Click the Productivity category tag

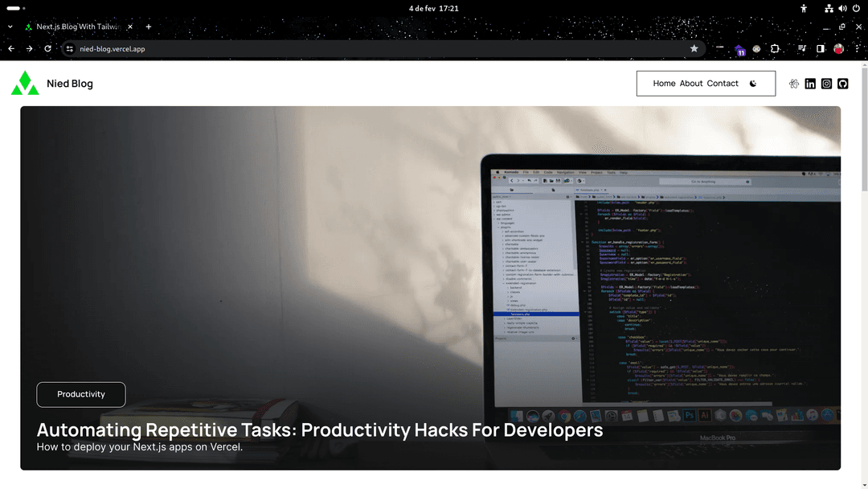[x=81, y=394]
